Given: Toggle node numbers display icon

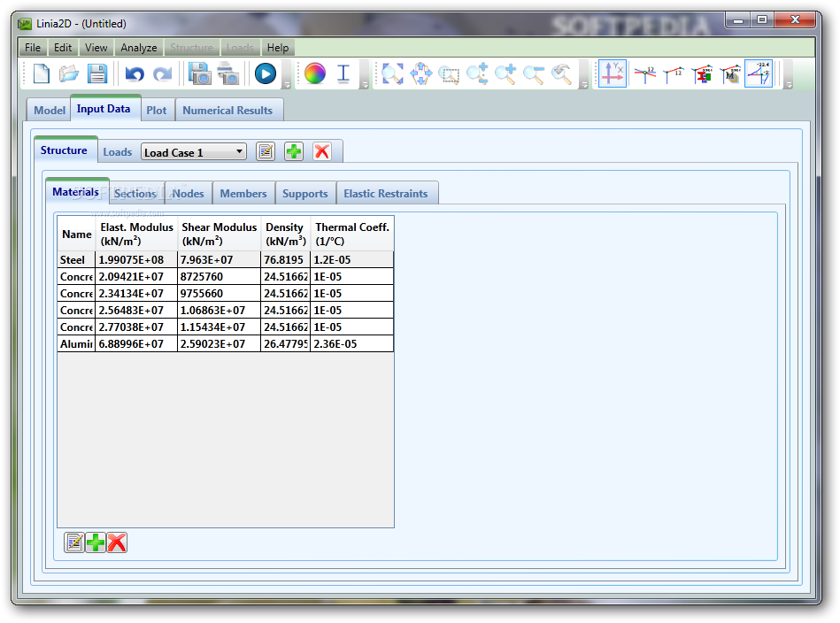Looking at the screenshot, I should [x=645, y=74].
